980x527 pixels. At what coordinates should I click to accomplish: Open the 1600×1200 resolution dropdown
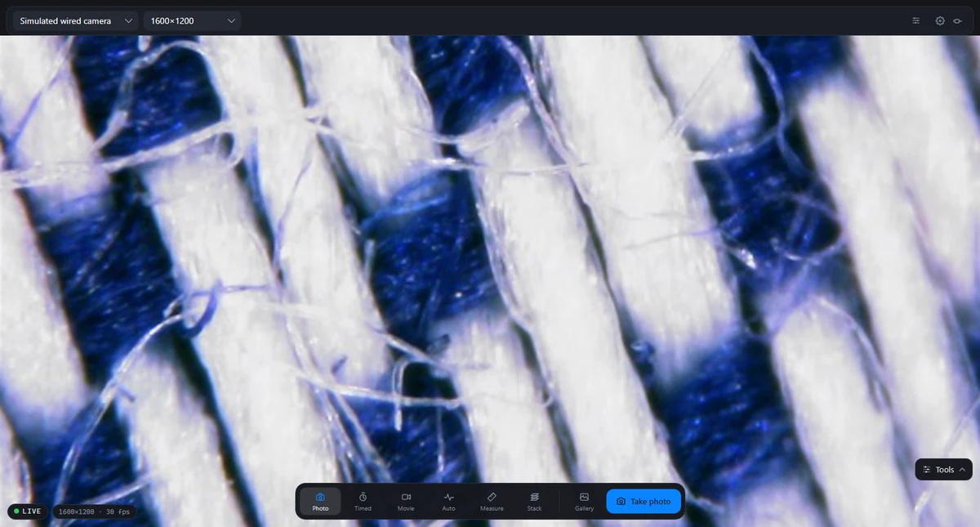(192, 20)
